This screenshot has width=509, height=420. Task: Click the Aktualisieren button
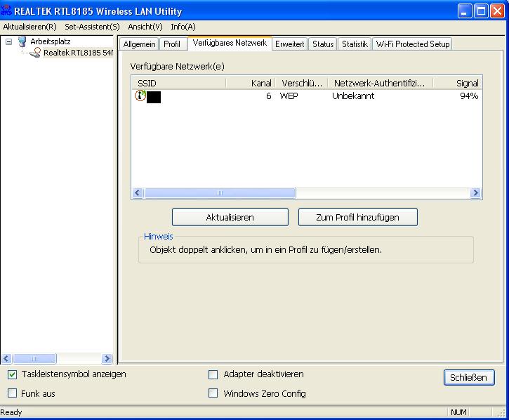pos(230,217)
